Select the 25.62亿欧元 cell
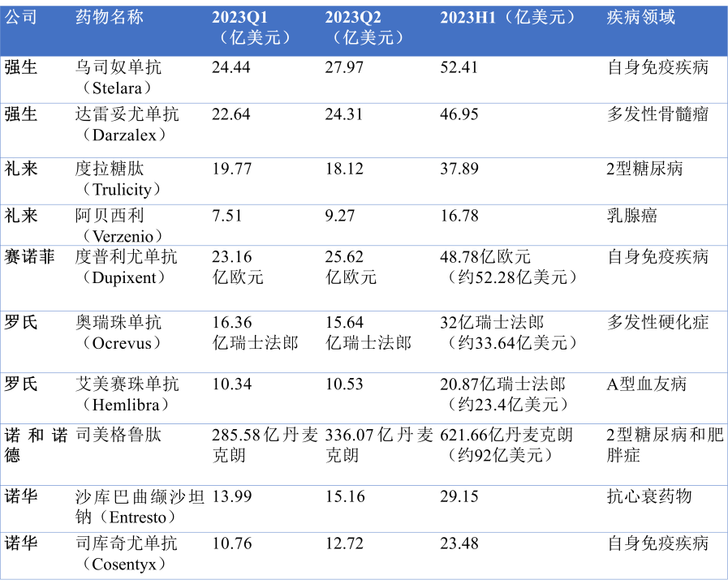The height and width of the screenshot is (584, 728). click(x=351, y=267)
